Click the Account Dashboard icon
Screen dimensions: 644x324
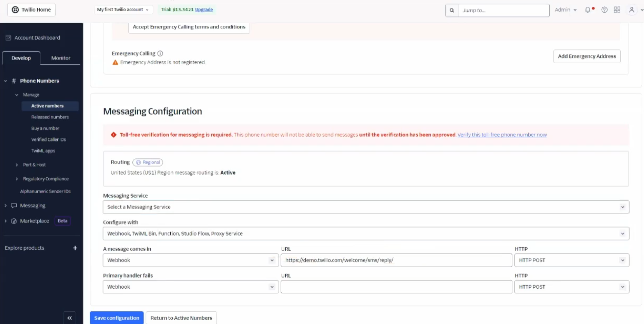coord(8,38)
